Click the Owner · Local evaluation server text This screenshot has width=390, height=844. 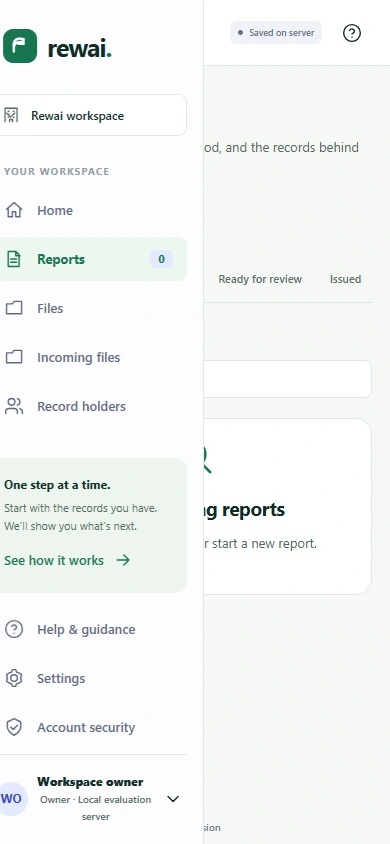coord(96,808)
